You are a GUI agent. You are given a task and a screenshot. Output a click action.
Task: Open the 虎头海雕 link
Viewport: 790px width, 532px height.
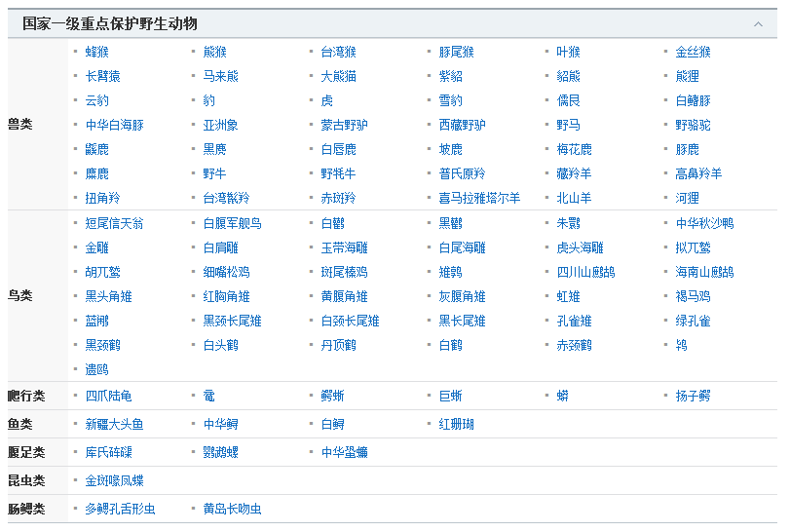(x=581, y=247)
